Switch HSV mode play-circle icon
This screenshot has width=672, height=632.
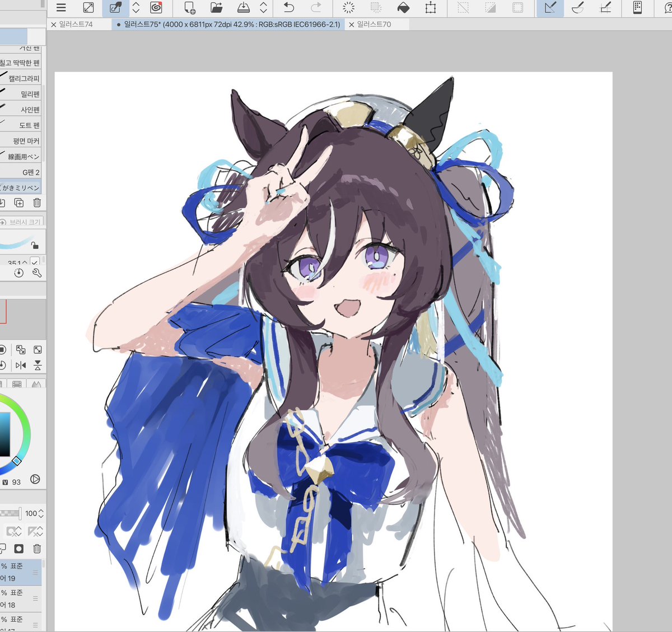[x=35, y=479]
